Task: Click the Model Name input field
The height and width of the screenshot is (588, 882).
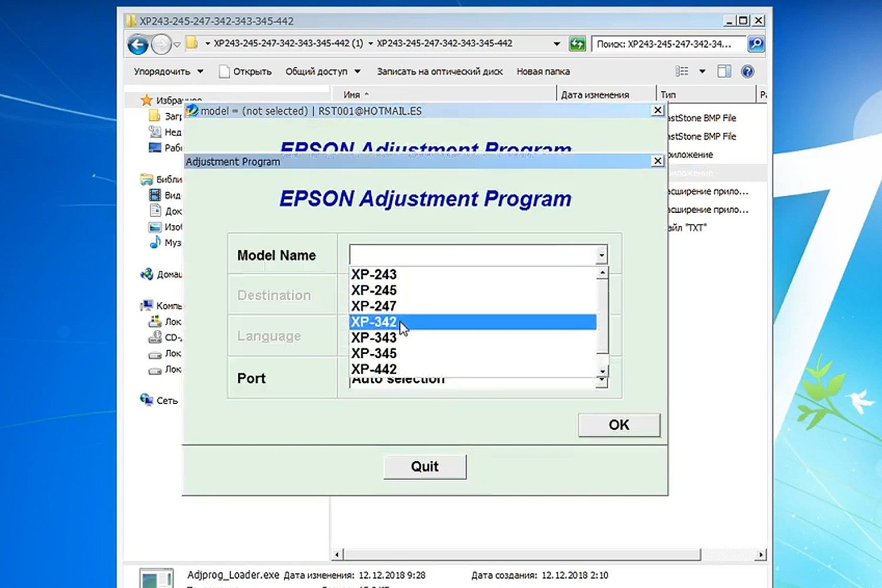Action: [472, 255]
